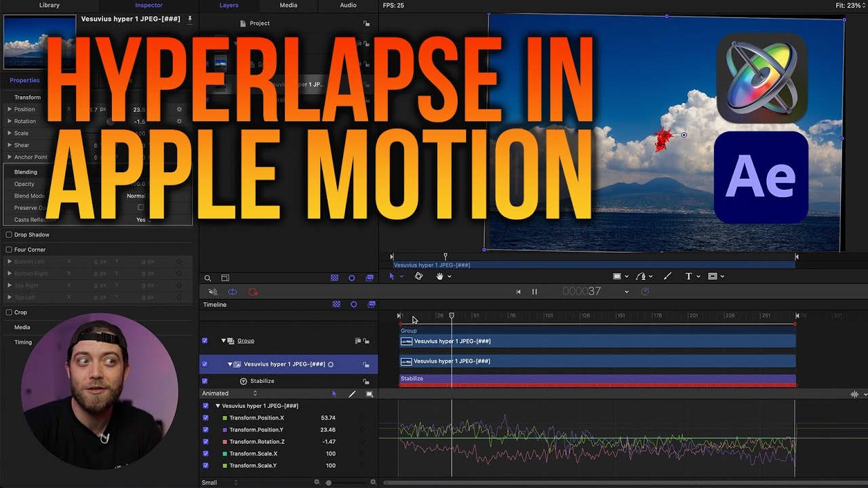Switch to the Media tab
Screen dimensions: 868x488
pyautogui.click(x=288, y=5)
